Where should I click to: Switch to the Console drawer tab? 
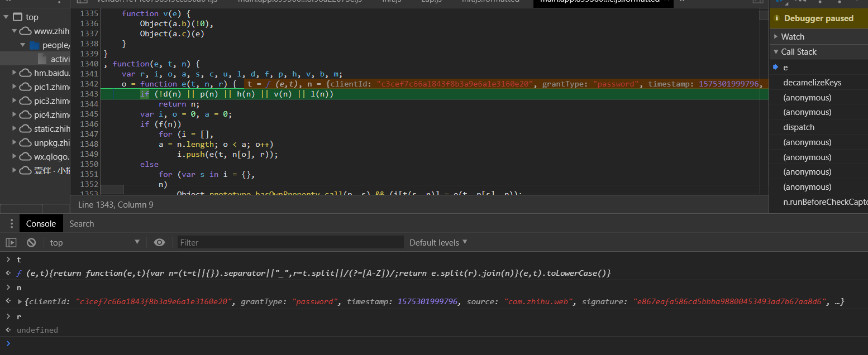41,223
